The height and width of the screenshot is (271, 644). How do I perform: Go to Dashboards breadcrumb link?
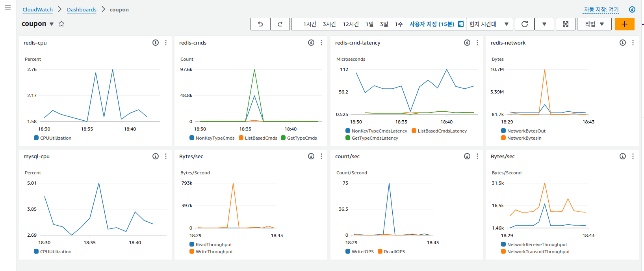(82, 9)
